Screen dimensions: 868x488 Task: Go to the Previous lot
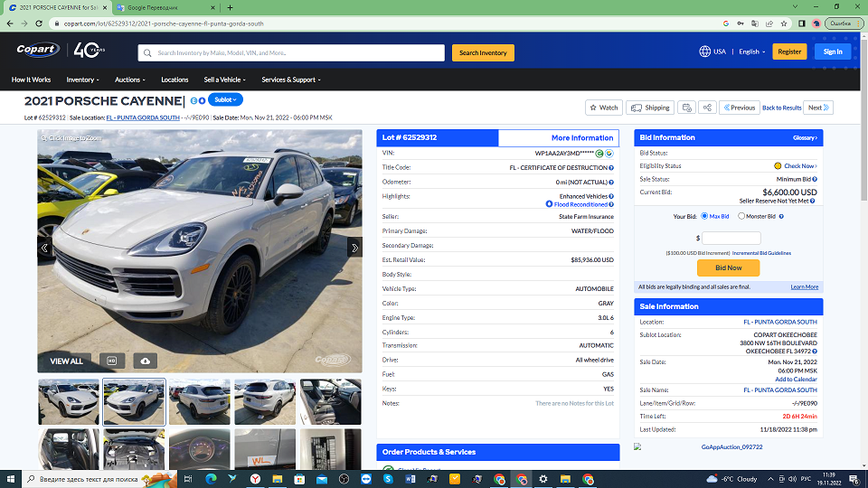click(739, 108)
